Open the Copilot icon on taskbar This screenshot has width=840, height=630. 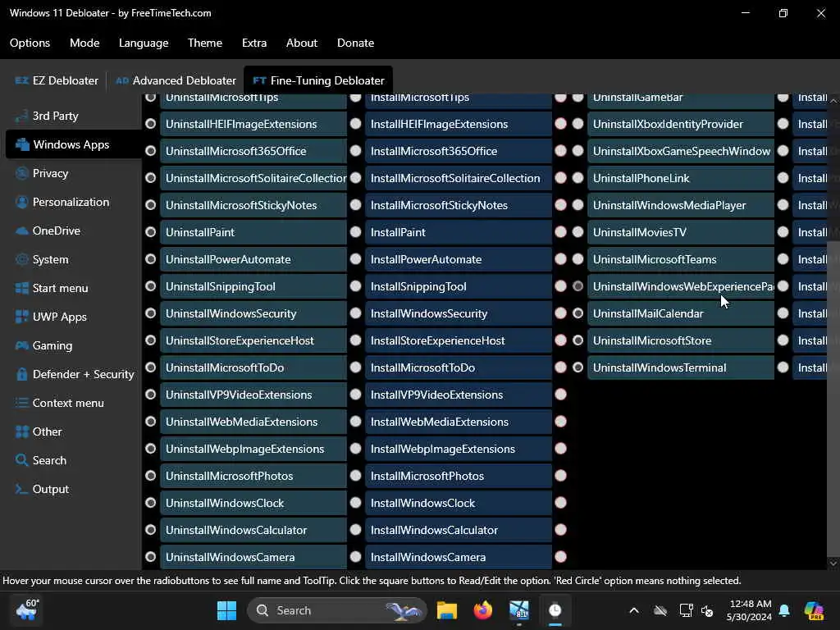click(814, 610)
